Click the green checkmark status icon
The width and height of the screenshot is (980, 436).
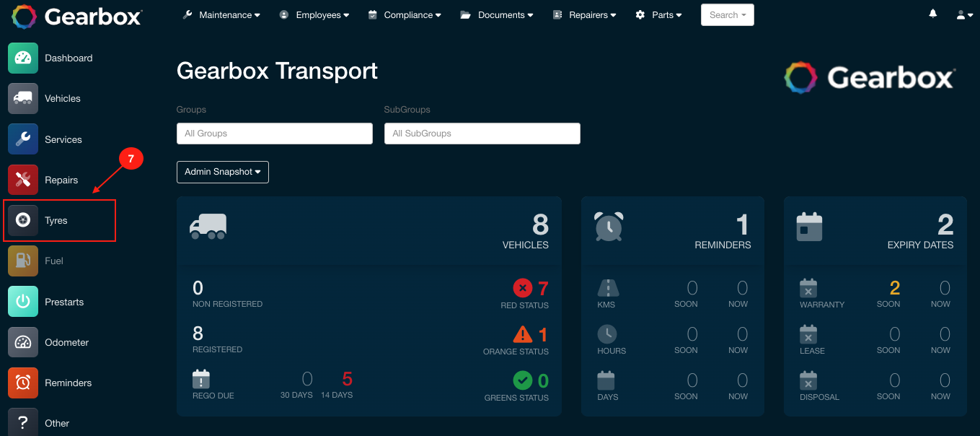[x=523, y=380]
